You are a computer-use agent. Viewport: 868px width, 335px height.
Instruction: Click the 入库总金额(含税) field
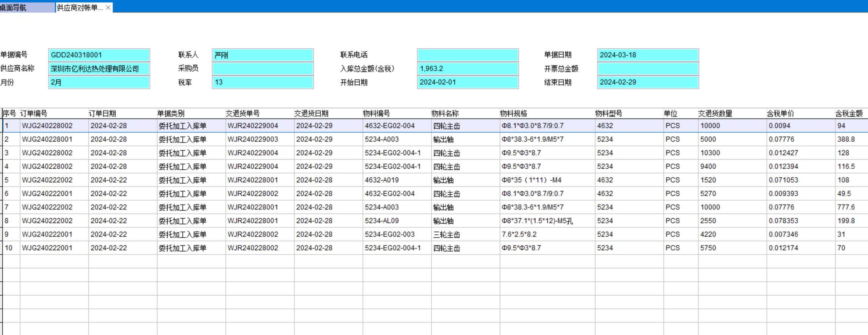[468, 69]
